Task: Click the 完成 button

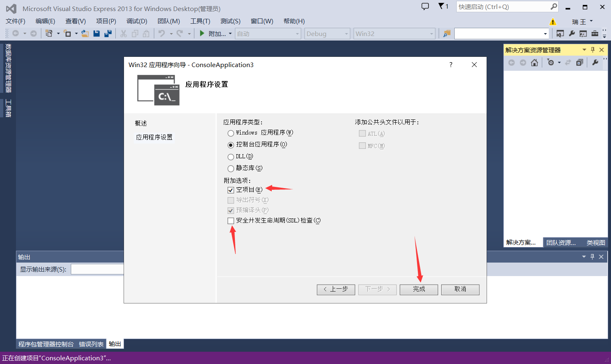Action: 419,289
